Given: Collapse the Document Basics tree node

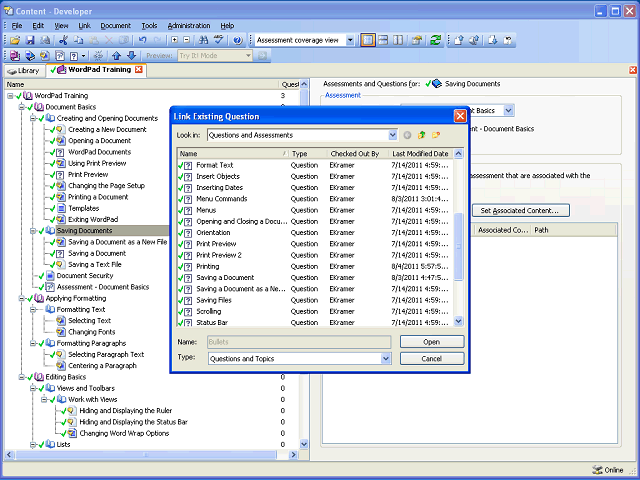Looking at the screenshot, I should [23, 106].
